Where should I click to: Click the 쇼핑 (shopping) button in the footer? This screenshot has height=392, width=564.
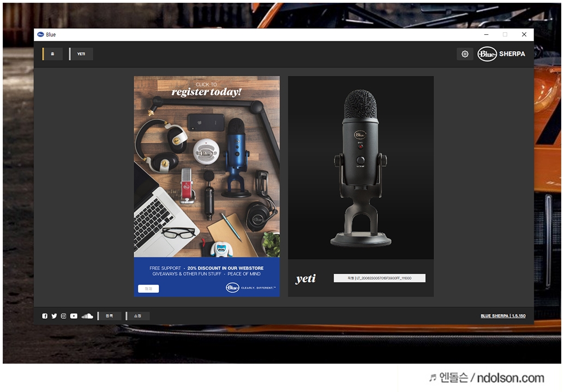click(x=137, y=316)
